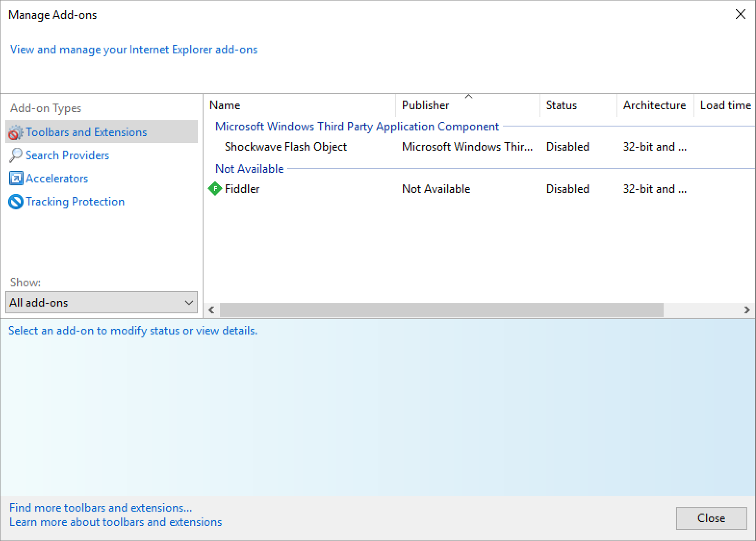Click the Toolbars and Extensions gear icon
Image resolution: width=756 pixels, height=541 pixels.
pos(16,132)
